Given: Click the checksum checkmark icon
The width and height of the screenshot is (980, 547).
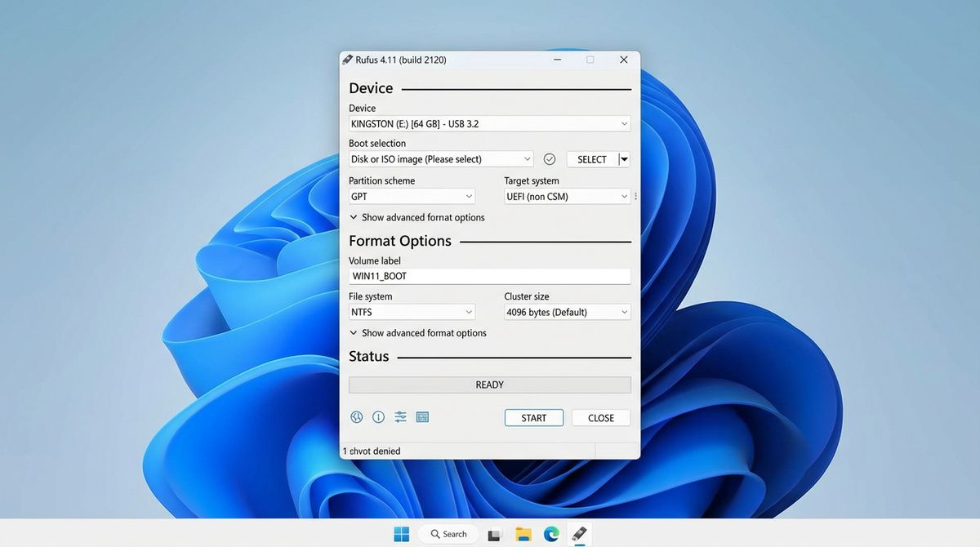Looking at the screenshot, I should coord(550,159).
